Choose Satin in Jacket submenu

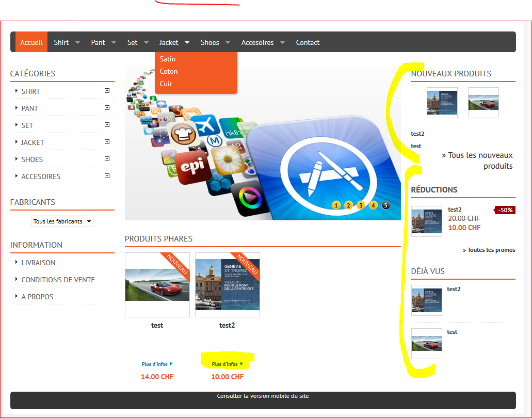pos(168,59)
